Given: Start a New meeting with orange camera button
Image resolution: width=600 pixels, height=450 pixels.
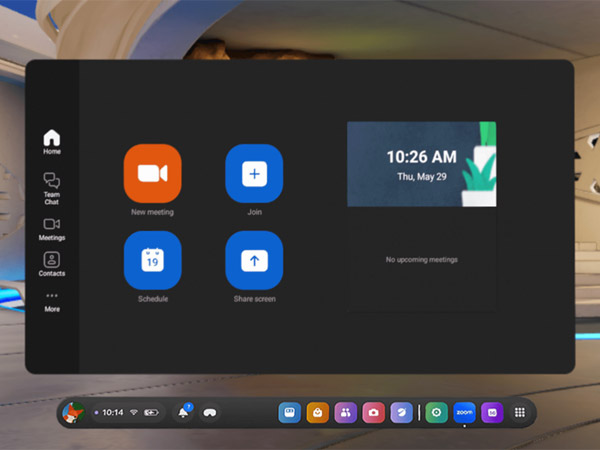Looking at the screenshot, I should coord(152,173).
